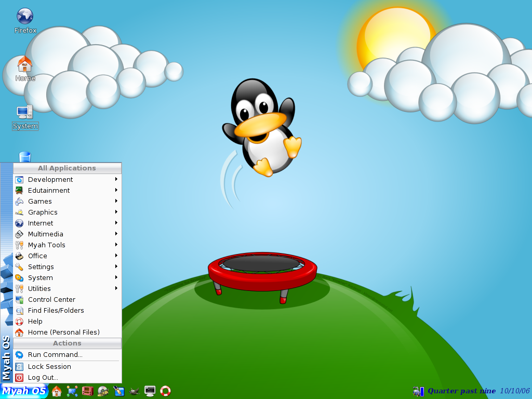
Task: Expand the Development submenu arrow
Action: tap(116, 179)
